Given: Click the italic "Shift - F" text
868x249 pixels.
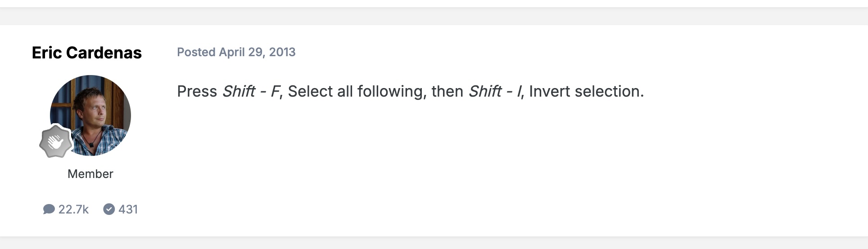Looking at the screenshot, I should [251, 91].
